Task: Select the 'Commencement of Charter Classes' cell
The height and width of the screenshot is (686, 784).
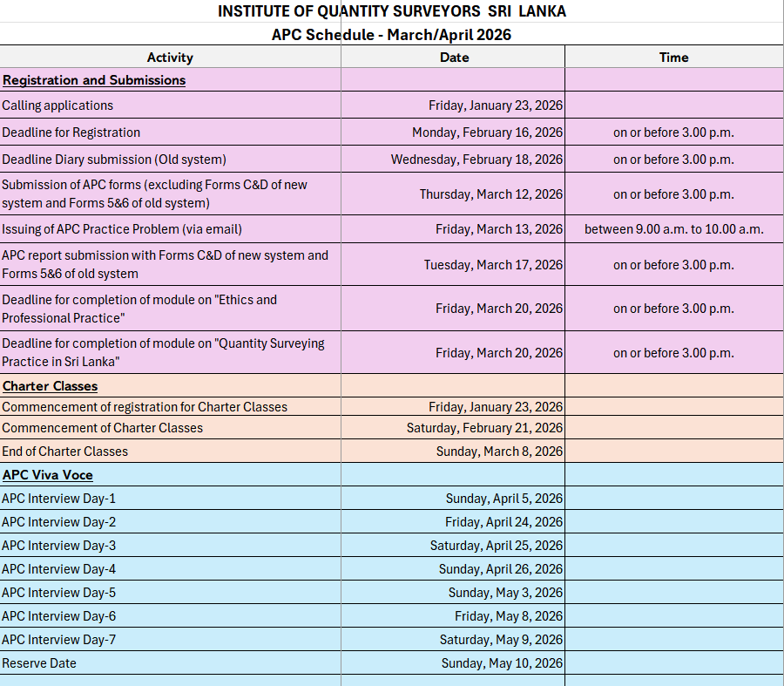Action: pyautogui.click(x=103, y=428)
